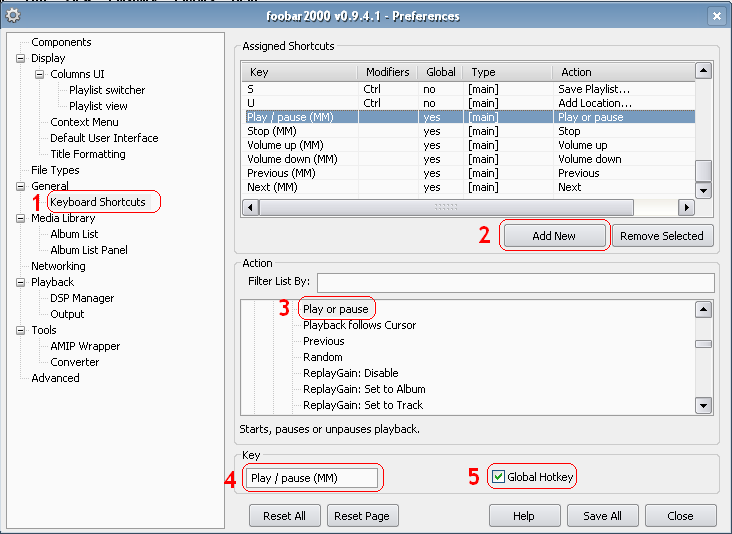Click the Help button

click(524, 516)
